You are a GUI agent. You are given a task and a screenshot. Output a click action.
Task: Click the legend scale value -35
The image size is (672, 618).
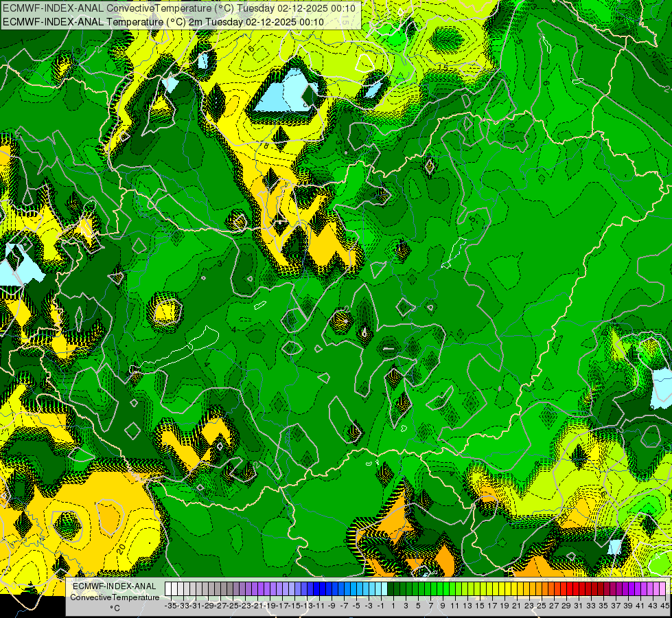171,606
